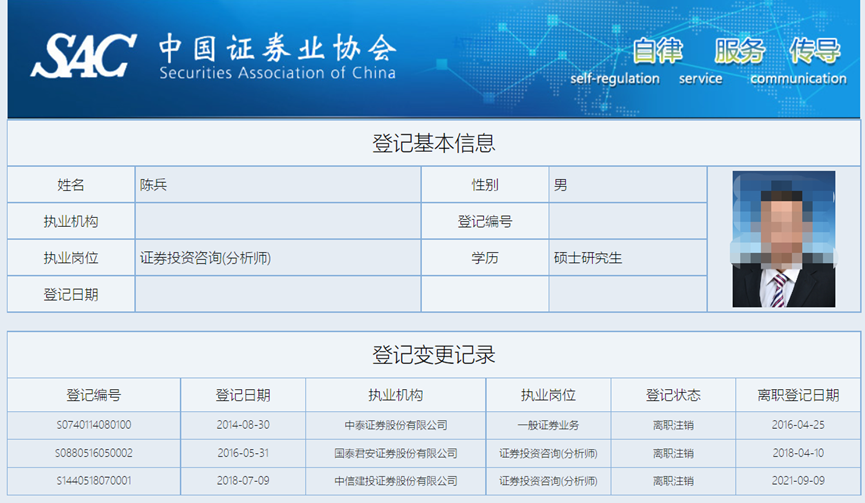This screenshot has width=865, height=503.
Task: Click the resignation date 2016-04-25
Action: pos(798,425)
